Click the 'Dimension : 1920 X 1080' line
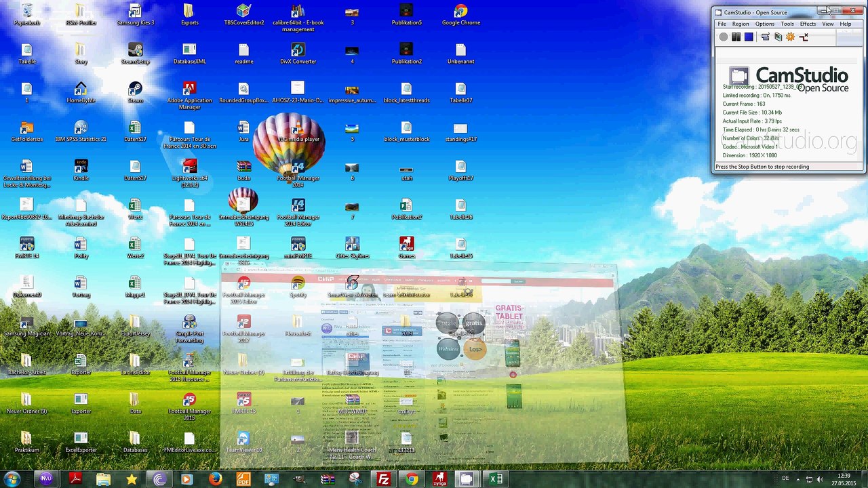Viewport: 868px width, 488px height. [750, 156]
